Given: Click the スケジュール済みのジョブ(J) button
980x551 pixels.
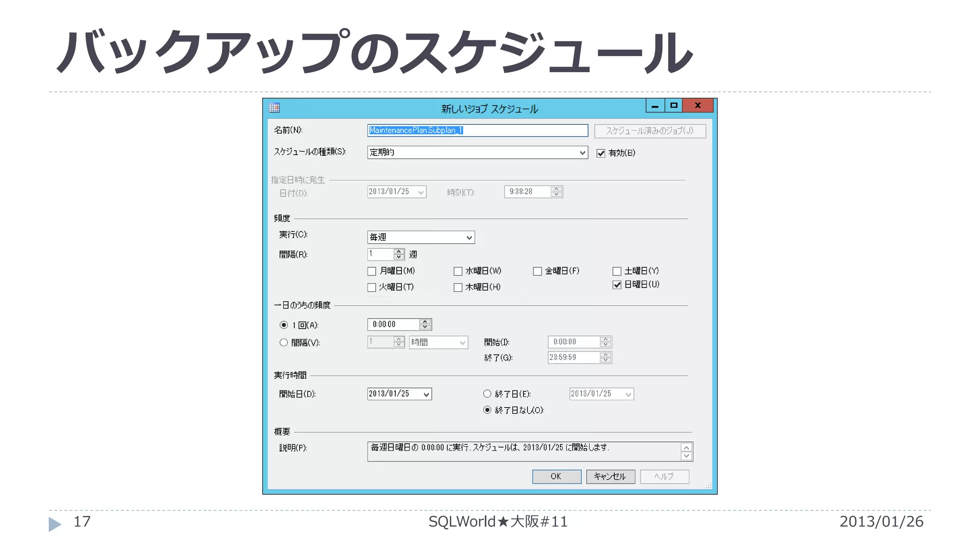Looking at the screenshot, I should [650, 131].
